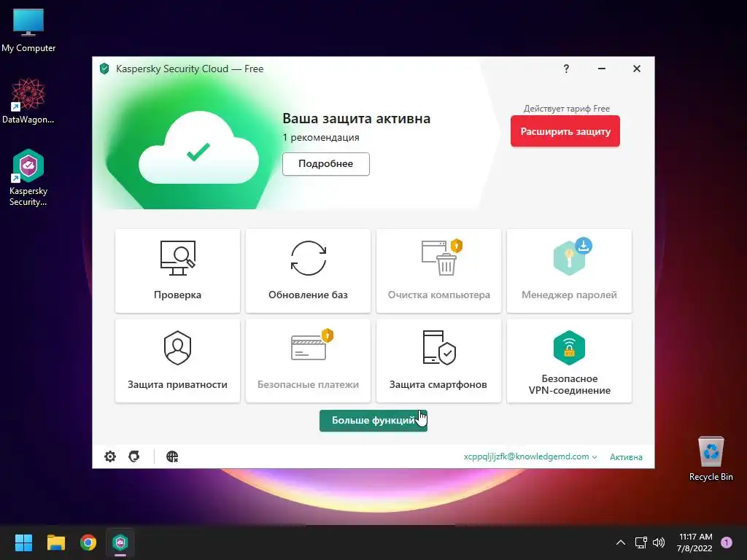
Task: Click the Kaspersky icon in the taskbar
Action: (x=120, y=542)
